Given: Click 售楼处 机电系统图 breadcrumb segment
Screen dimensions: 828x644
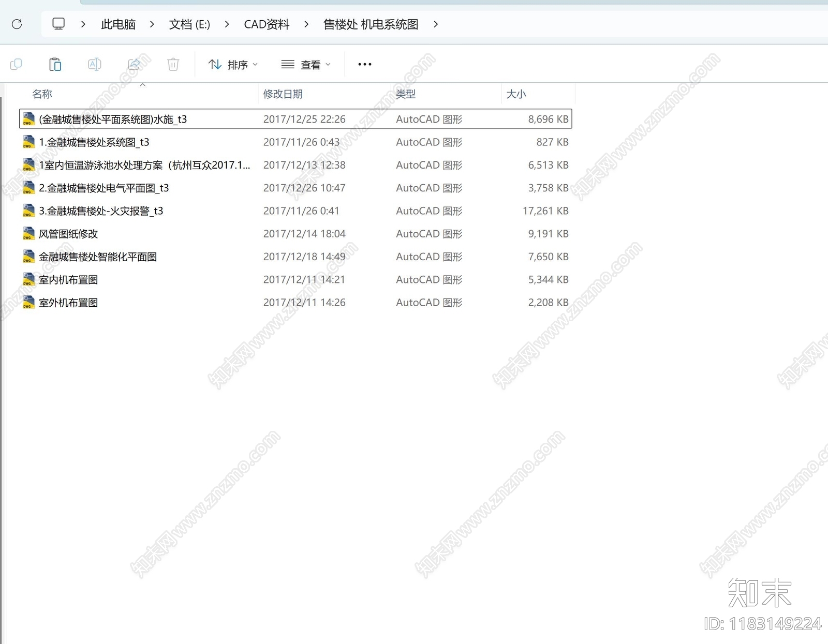Looking at the screenshot, I should pyautogui.click(x=371, y=24).
